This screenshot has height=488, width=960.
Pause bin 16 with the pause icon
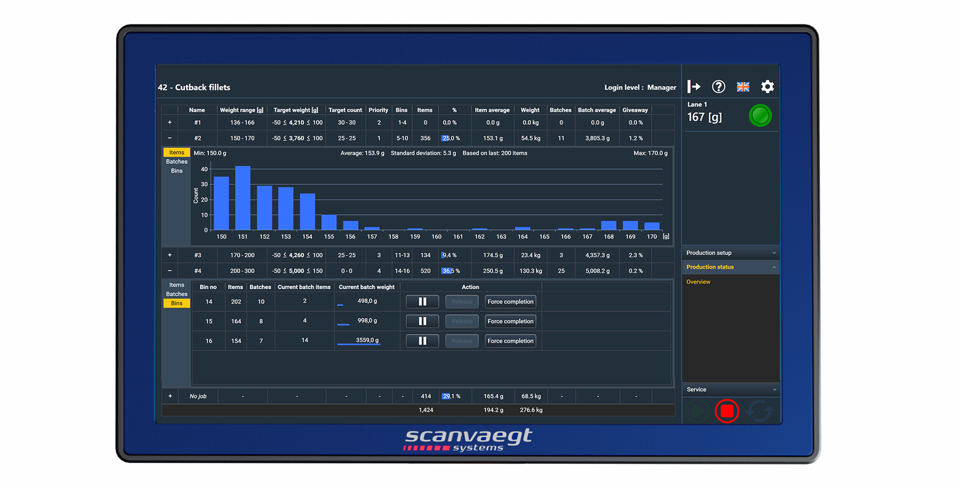(x=422, y=341)
